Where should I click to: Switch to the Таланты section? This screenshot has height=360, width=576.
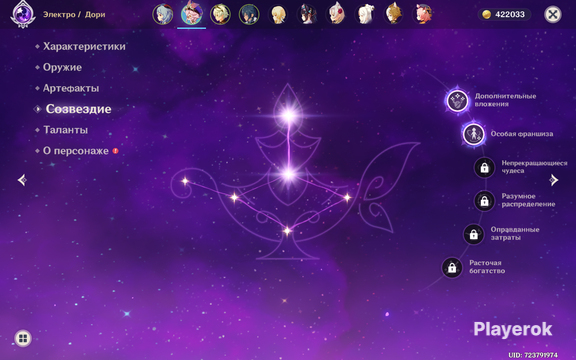coord(65,130)
